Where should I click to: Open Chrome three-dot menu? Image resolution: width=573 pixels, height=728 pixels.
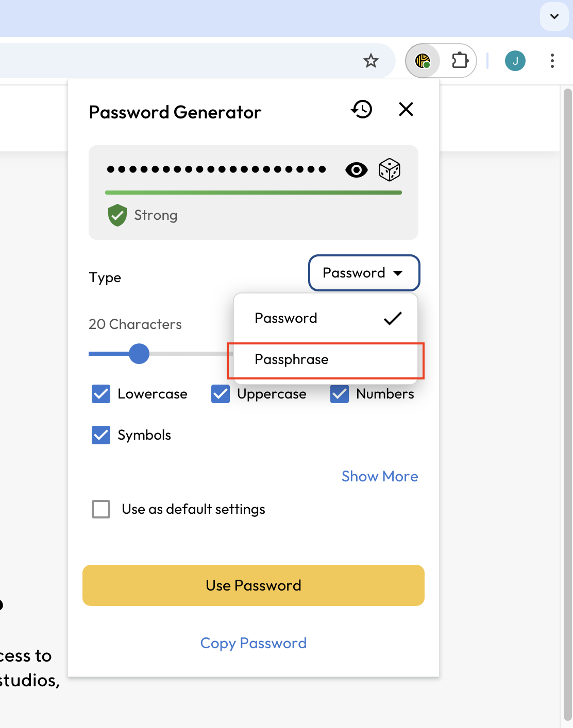pos(552,61)
